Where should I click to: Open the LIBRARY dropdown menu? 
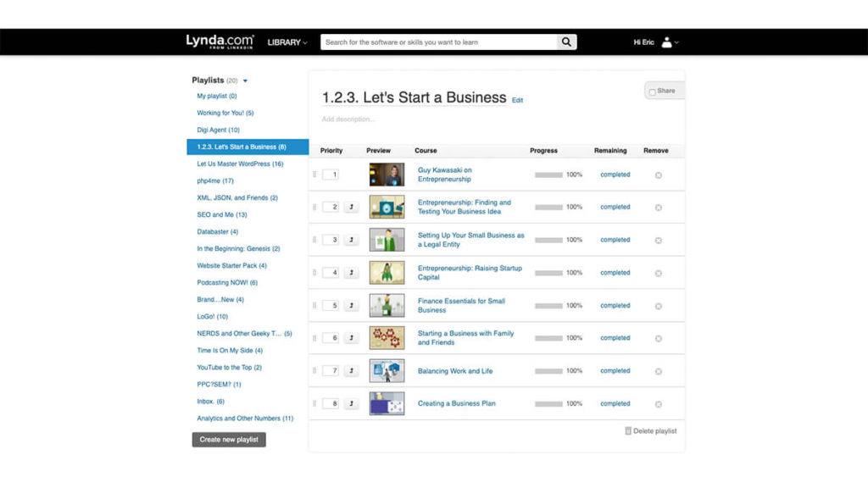[x=287, y=42]
